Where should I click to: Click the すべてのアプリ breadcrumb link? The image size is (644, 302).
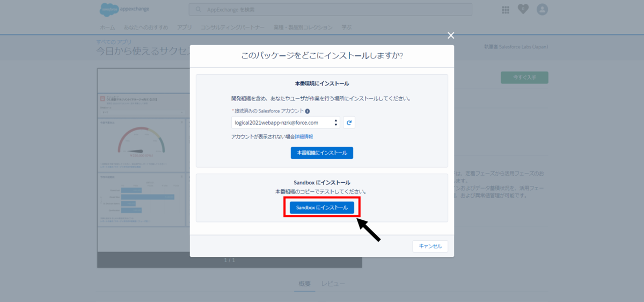114,42
